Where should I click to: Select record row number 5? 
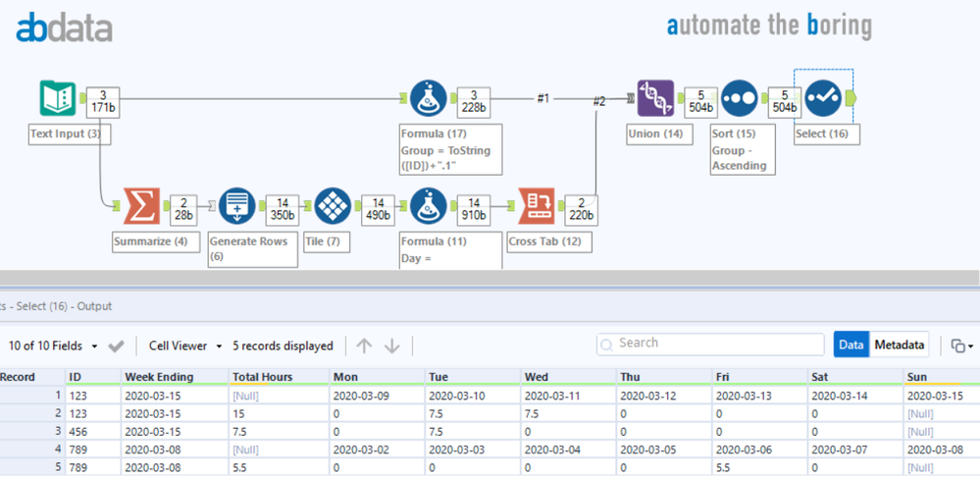tap(31, 467)
